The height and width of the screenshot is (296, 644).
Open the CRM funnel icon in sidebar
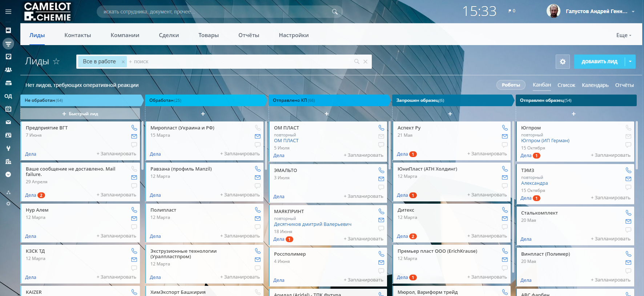tap(8, 44)
